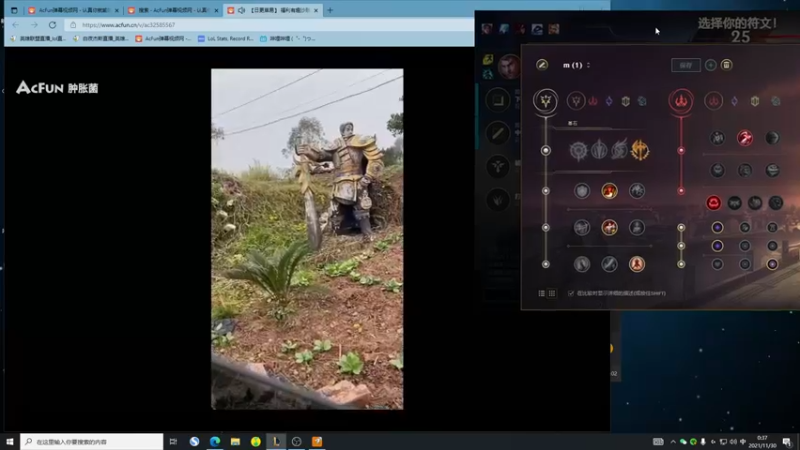Select the Ingenious Hunter rune
The width and height of the screenshot is (800, 450).
[735, 203]
